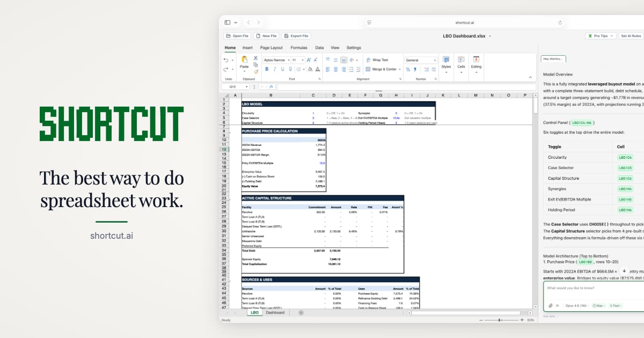This screenshot has height=338, width=644.
Task: Increase font size with the larger A icon
Action: point(309,60)
